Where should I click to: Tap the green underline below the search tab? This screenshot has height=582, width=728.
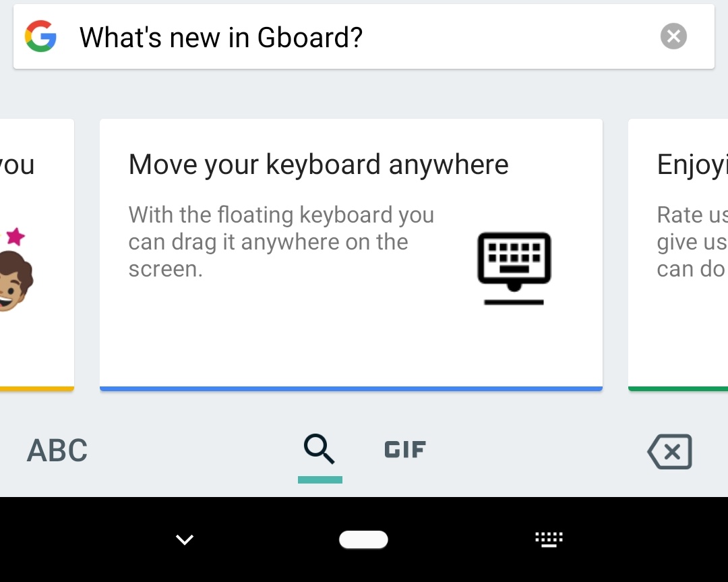pyautogui.click(x=320, y=481)
